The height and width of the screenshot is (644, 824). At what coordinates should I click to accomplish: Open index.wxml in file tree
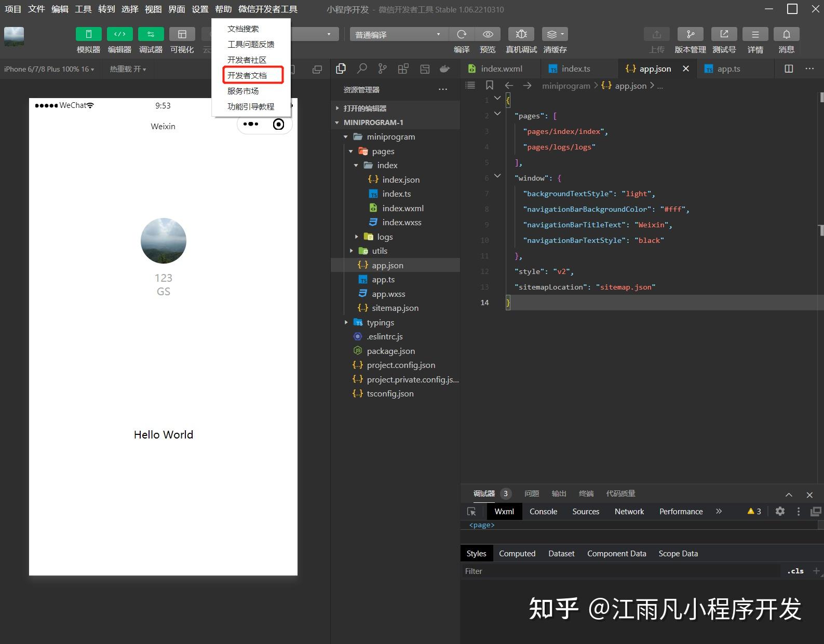point(396,208)
